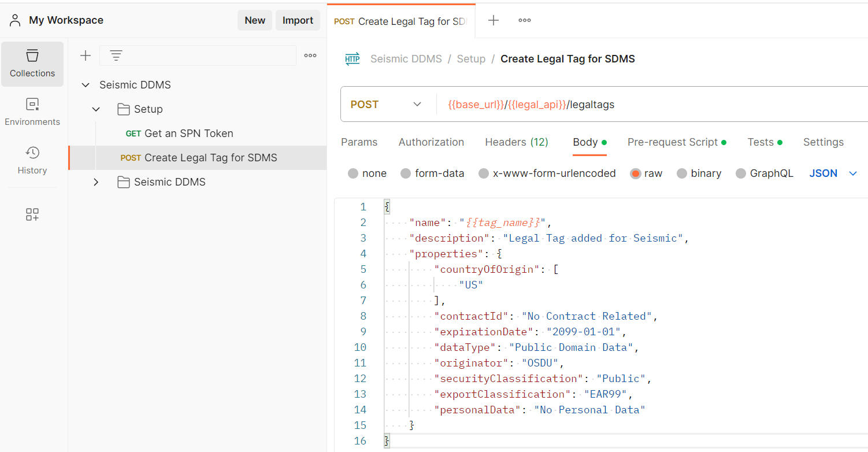Image resolution: width=868 pixels, height=452 pixels.
Task: Switch to the Authorization tab
Action: coord(431,142)
